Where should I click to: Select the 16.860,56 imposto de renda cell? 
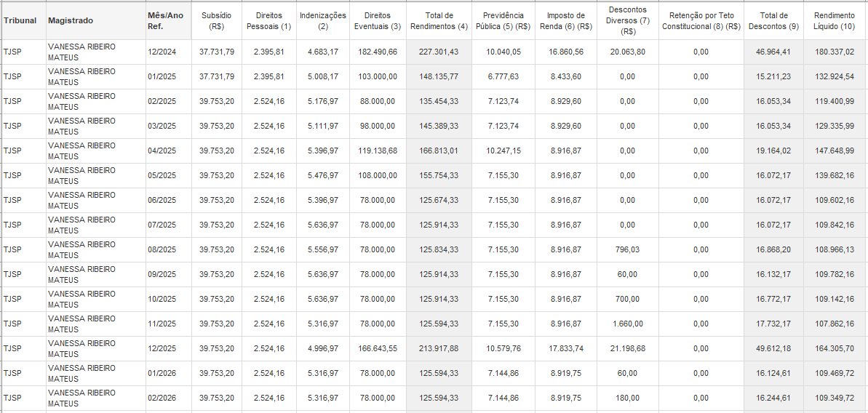pyautogui.click(x=566, y=52)
